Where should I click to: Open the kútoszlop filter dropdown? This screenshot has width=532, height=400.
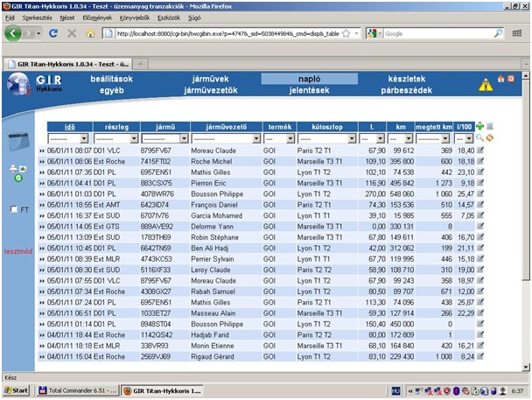tap(352, 138)
